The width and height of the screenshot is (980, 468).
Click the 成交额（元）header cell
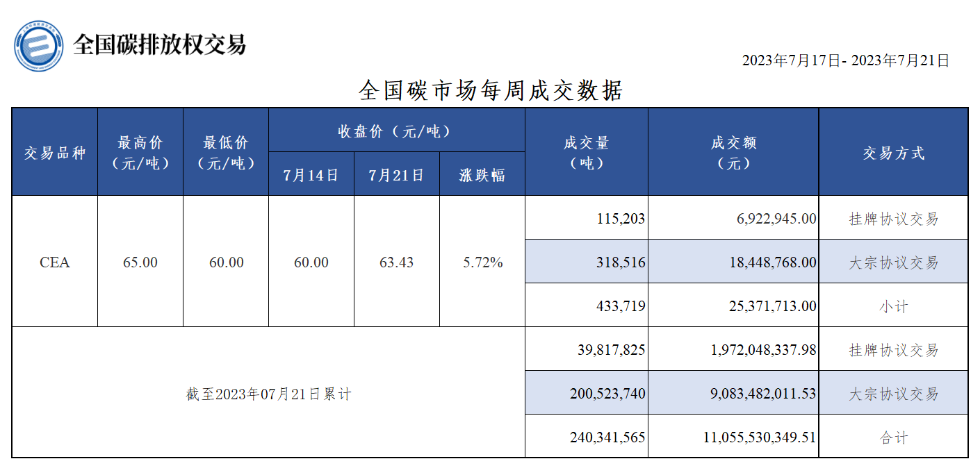pos(733,152)
